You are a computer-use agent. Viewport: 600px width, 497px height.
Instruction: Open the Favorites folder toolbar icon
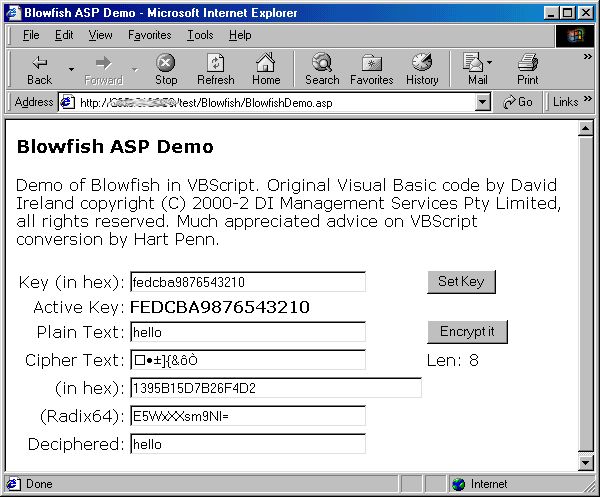(372, 63)
